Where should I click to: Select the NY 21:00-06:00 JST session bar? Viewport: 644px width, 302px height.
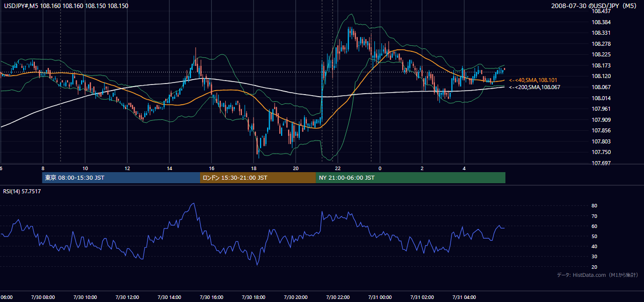(411, 178)
